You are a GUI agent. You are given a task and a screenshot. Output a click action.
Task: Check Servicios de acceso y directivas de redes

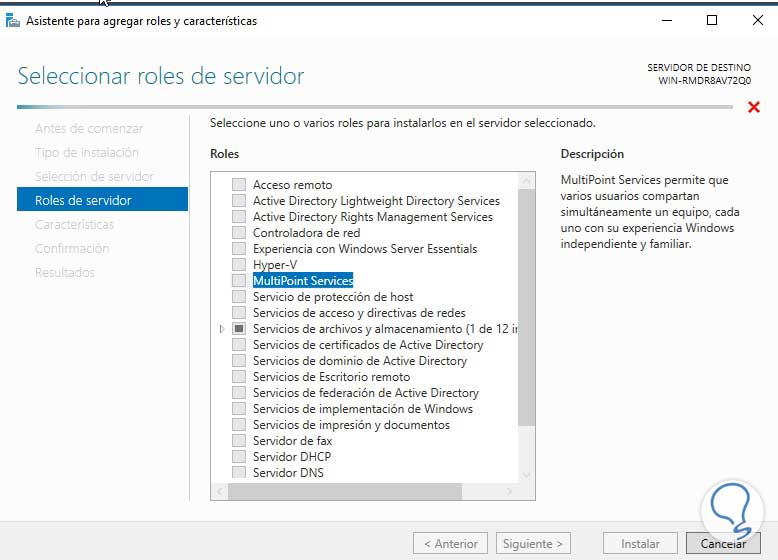239,312
